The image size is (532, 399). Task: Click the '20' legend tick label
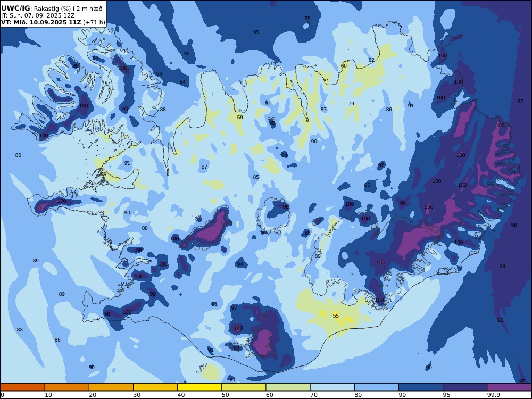pos(93,395)
